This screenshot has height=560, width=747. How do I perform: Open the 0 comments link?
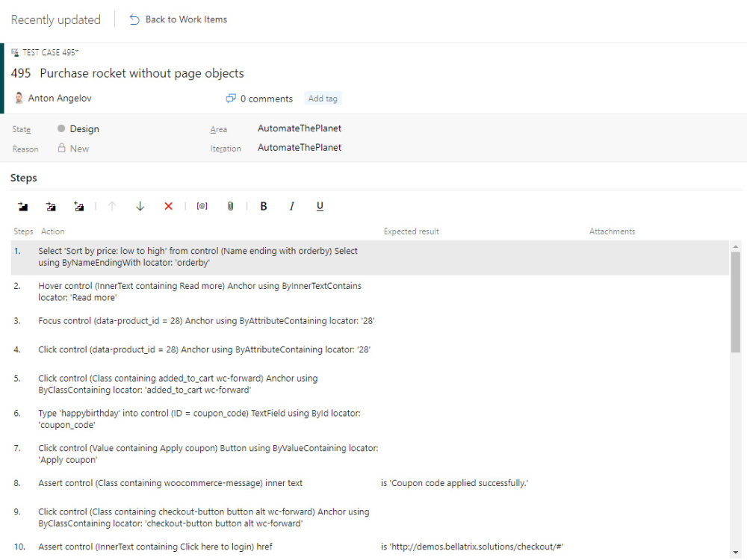click(267, 99)
